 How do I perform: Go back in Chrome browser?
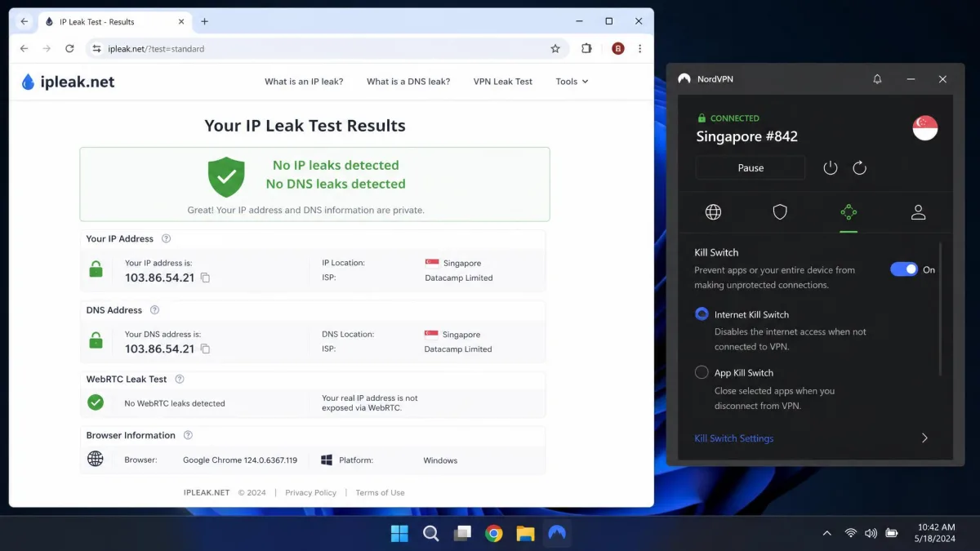click(24, 48)
